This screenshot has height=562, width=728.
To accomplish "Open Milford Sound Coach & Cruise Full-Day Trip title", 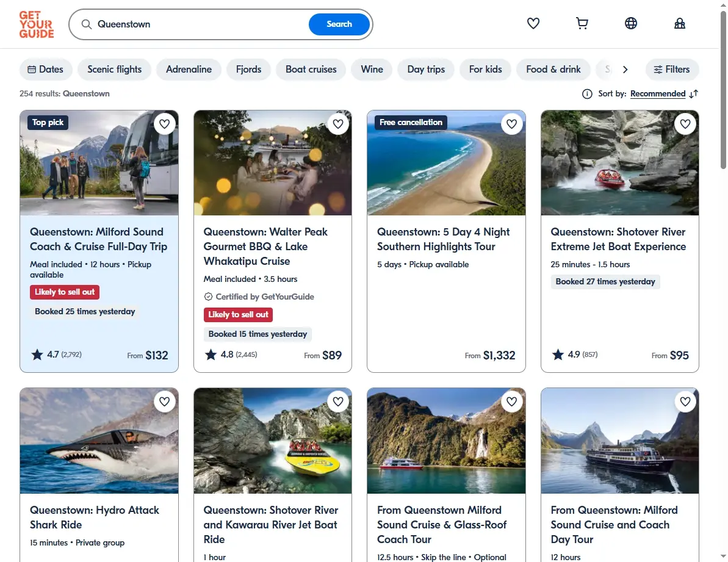I will 98,239.
